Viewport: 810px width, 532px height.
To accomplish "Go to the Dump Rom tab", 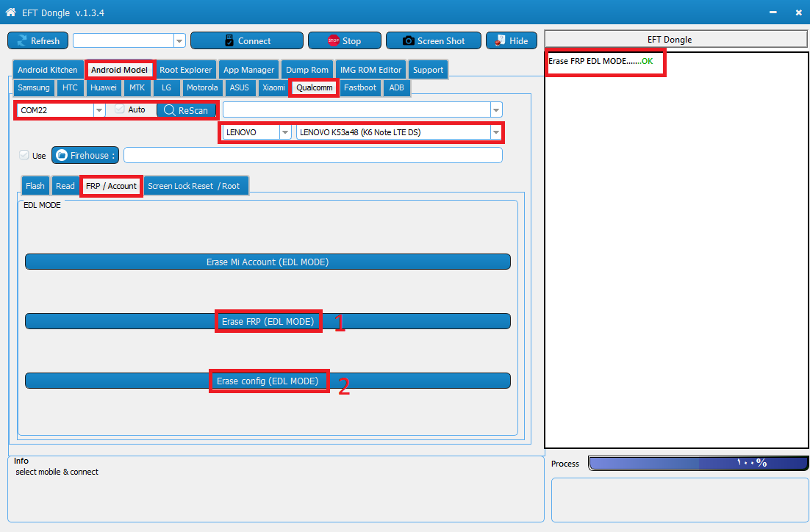I will pyautogui.click(x=307, y=70).
